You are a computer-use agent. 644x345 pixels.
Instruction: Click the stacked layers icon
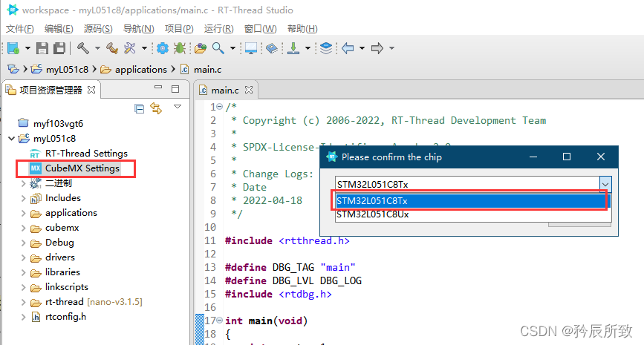[x=325, y=48]
